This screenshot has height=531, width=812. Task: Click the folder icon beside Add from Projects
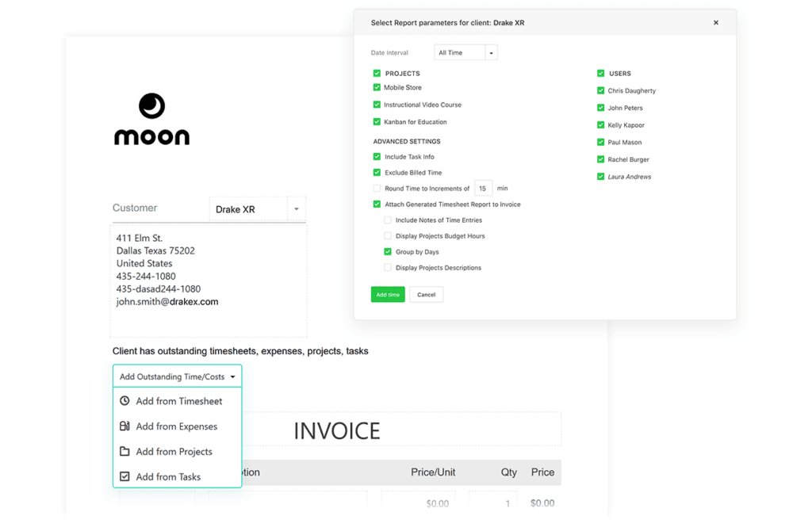click(x=124, y=452)
